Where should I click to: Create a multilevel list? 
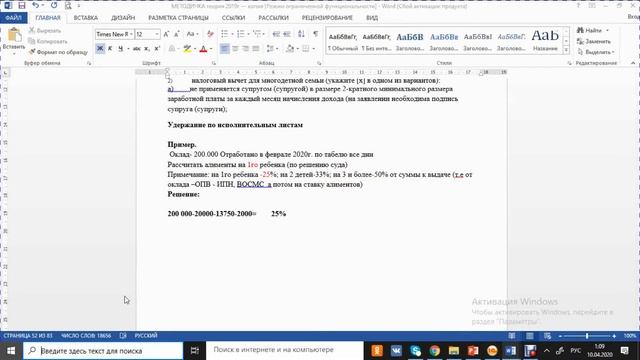[x=257, y=34]
